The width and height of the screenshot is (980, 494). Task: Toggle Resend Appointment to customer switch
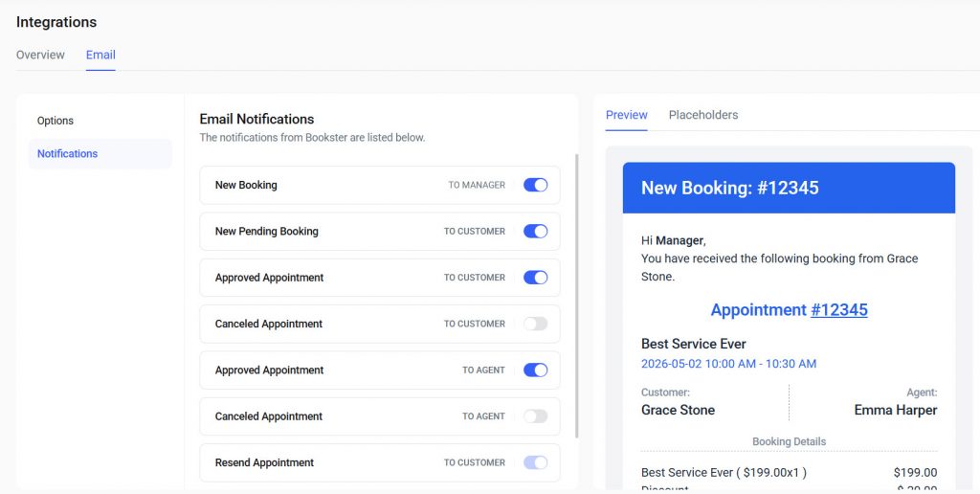[535, 462]
